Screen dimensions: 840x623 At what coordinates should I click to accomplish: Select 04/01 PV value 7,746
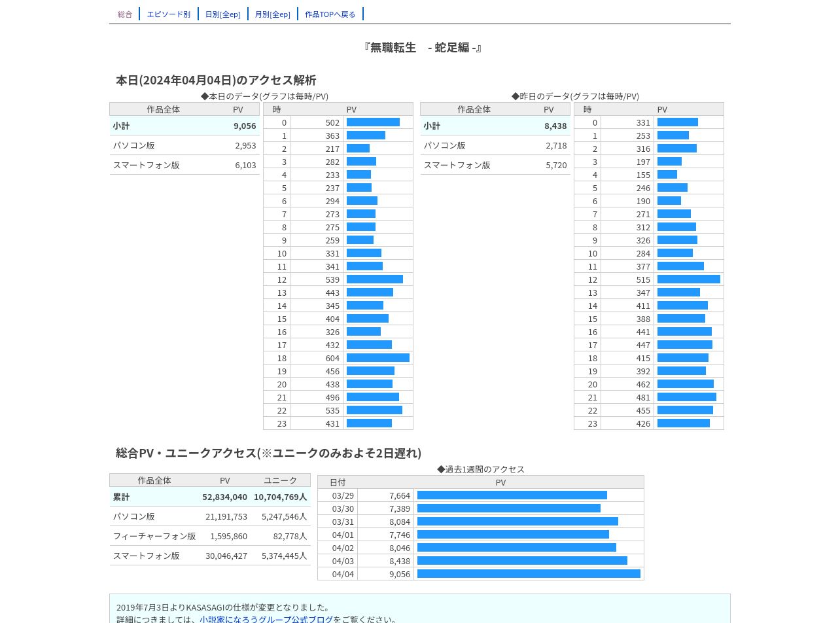[399, 535]
